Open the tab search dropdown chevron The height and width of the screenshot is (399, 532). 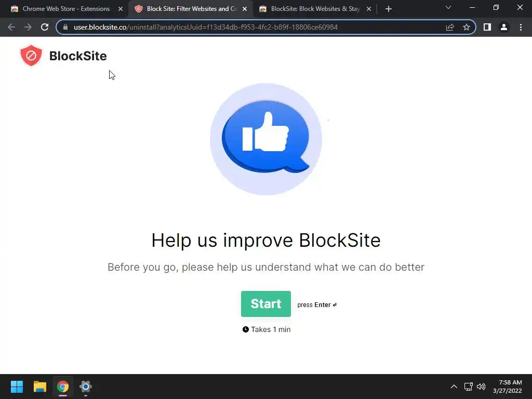pyautogui.click(x=448, y=7)
